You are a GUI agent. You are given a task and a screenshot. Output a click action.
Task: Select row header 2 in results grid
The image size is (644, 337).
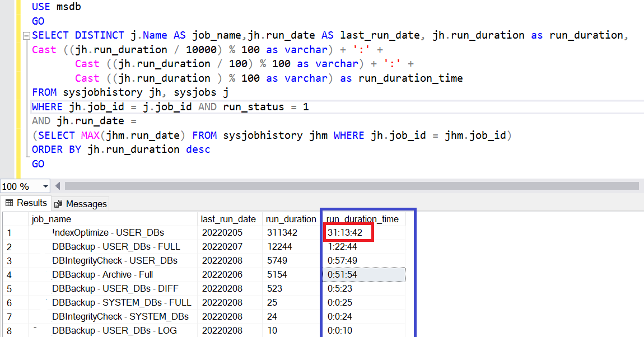pyautogui.click(x=16, y=247)
